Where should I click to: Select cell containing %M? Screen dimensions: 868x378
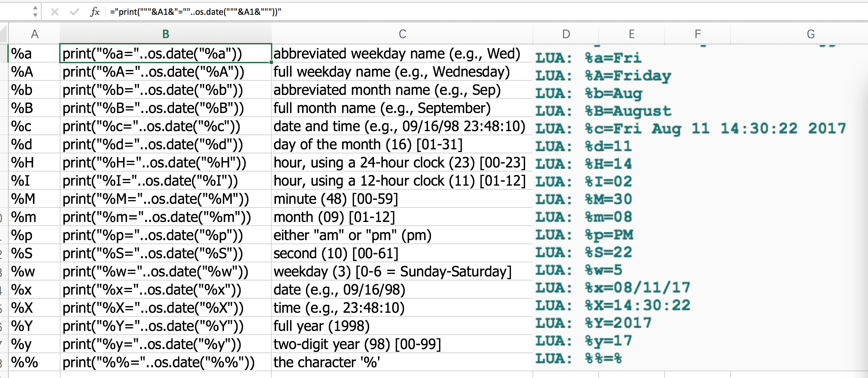[x=34, y=199]
